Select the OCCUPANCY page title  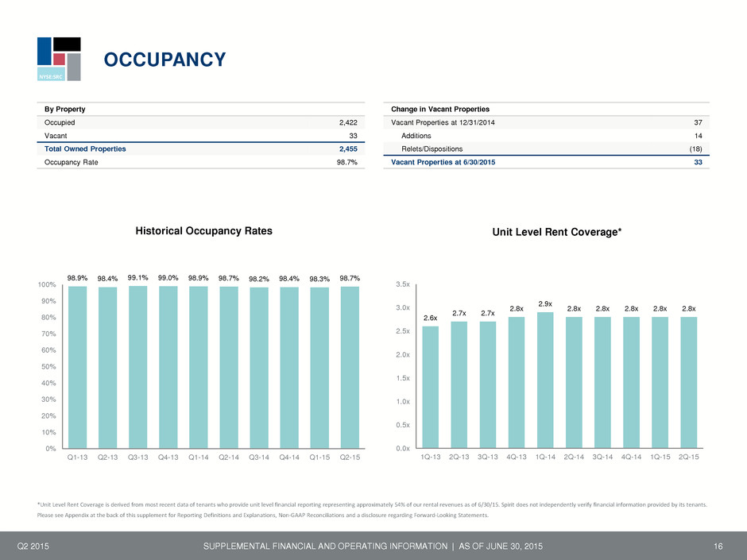coord(164,60)
